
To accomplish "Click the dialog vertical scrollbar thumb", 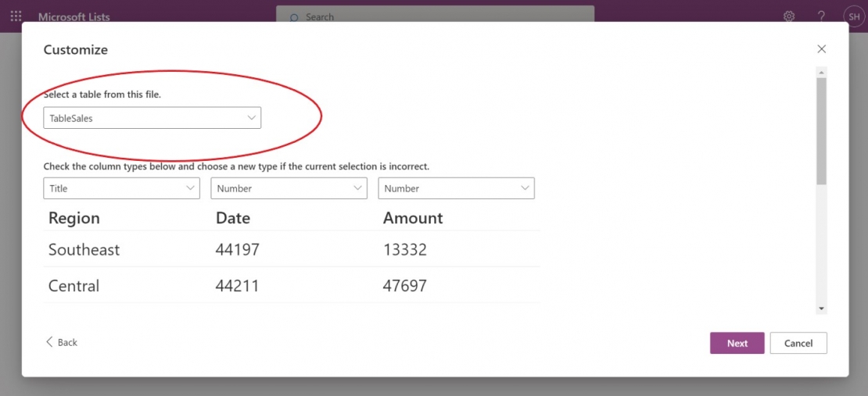I will click(x=821, y=130).
